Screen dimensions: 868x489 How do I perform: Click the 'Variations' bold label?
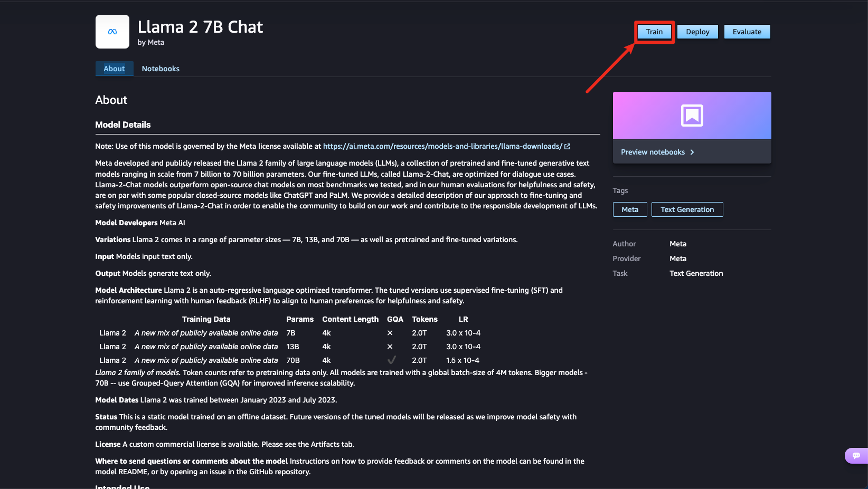(113, 239)
